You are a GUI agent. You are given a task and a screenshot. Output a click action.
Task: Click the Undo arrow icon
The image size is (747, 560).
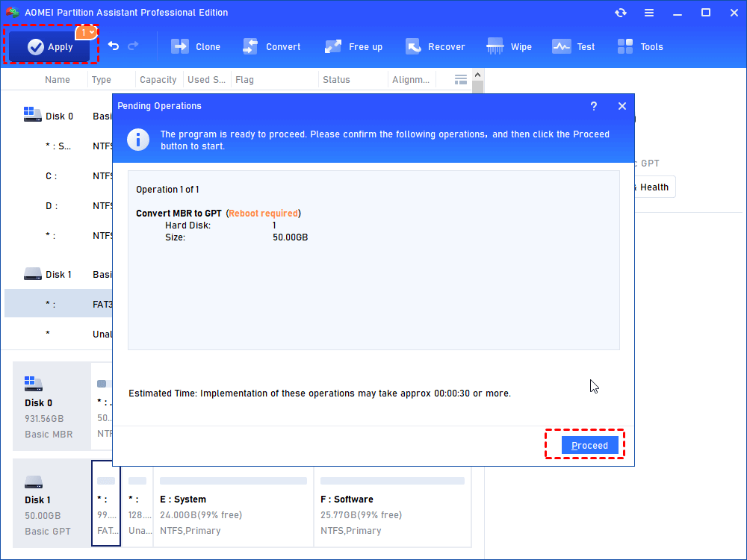coord(114,46)
